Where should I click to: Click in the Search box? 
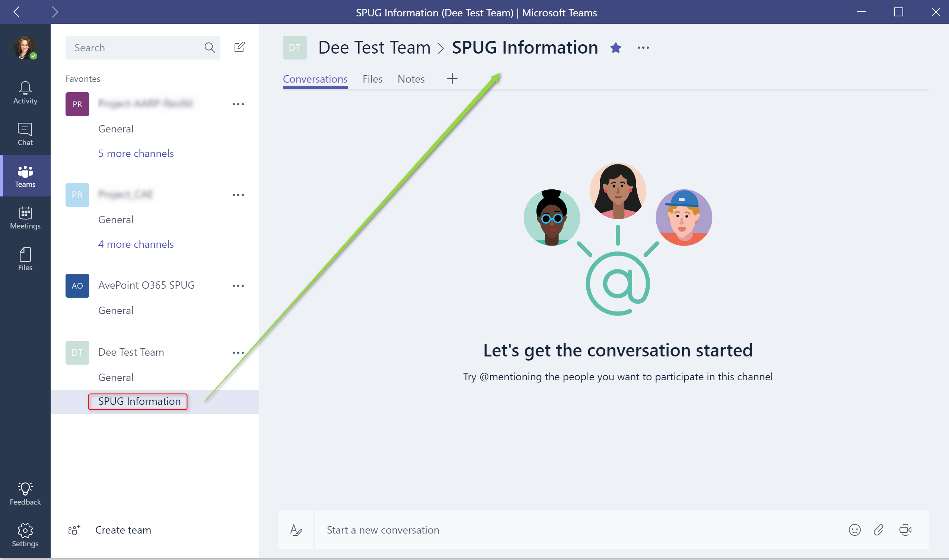(x=143, y=48)
